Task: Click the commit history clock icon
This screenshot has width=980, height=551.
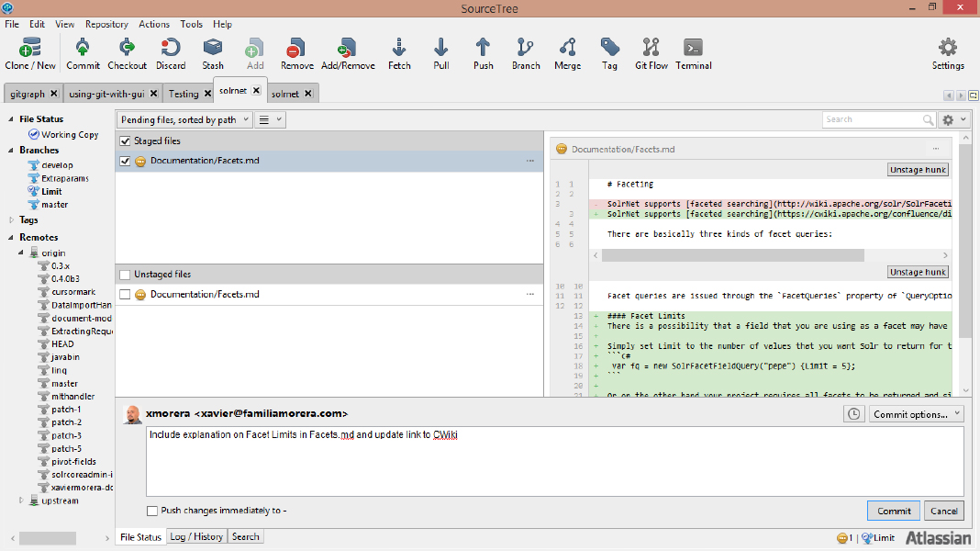Action: [853, 414]
